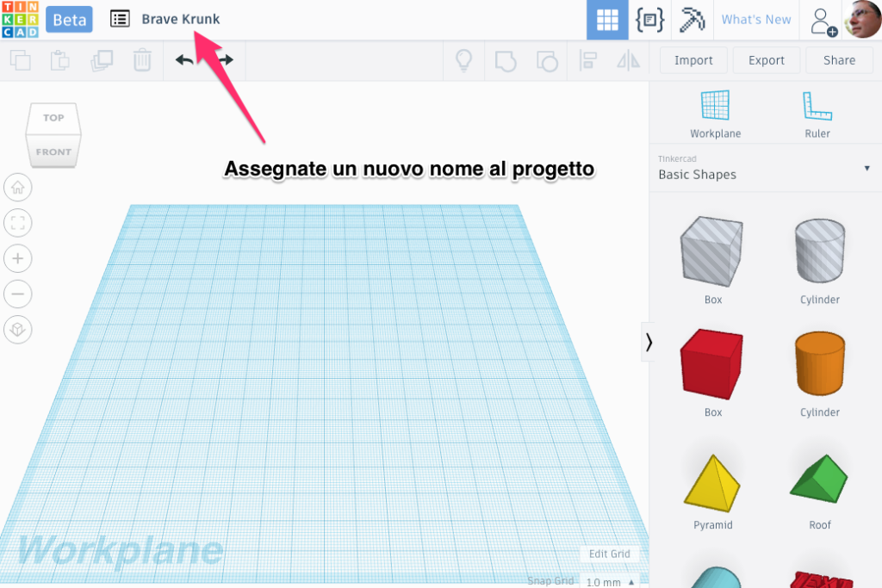Click the Duplicate icon in toolbar
Screen dimensions: 882x588
coord(102,60)
